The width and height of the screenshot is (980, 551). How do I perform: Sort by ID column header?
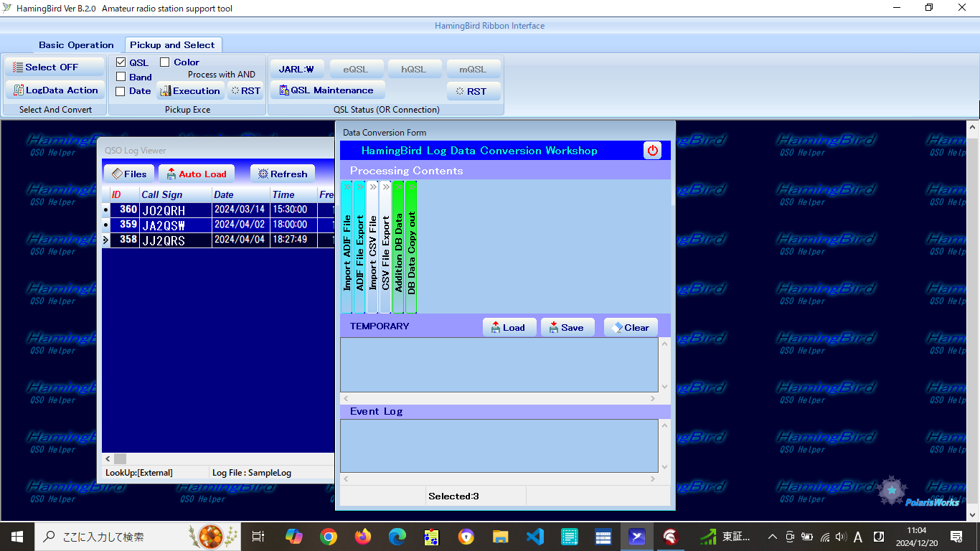(124, 194)
